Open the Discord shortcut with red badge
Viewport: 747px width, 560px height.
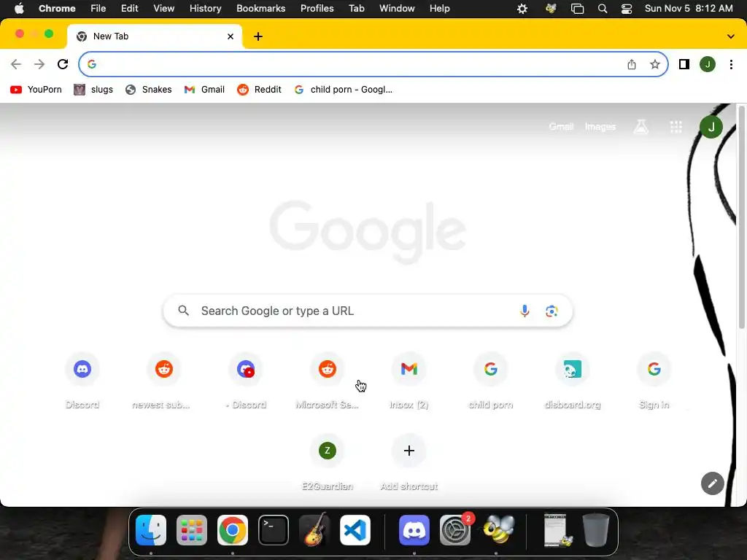point(246,380)
